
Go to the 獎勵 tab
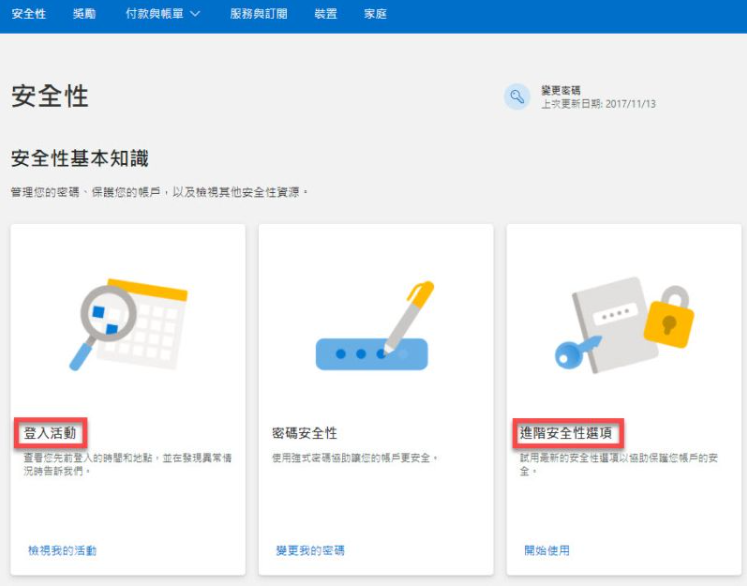click(85, 15)
